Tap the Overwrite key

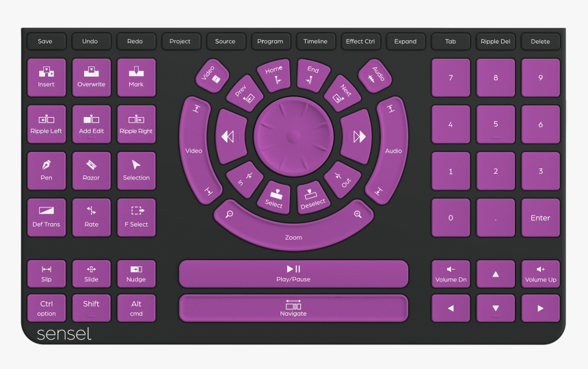click(x=91, y=77)
